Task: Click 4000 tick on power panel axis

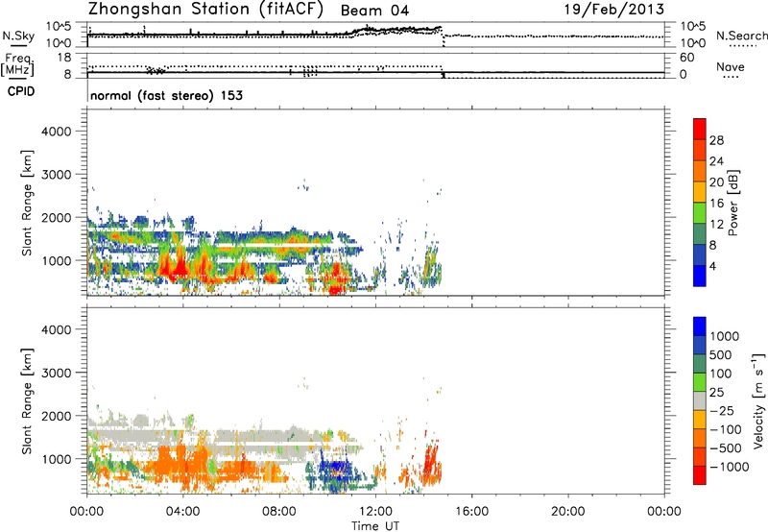Action: pyautogui.click(x=57, y=132)
